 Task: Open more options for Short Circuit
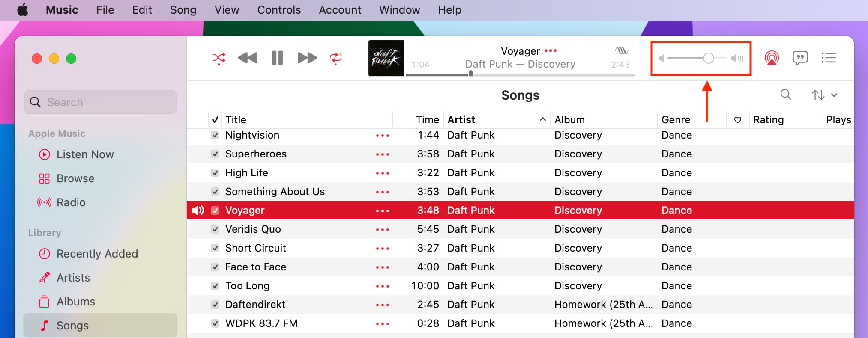(383, 249)
